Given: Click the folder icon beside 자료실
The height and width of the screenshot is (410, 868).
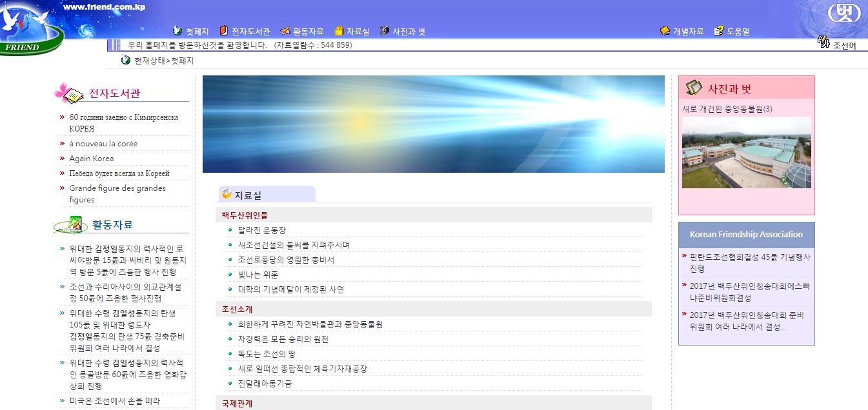Looking at the screenshot, I should pyautogui.click(x=339, y=31).
